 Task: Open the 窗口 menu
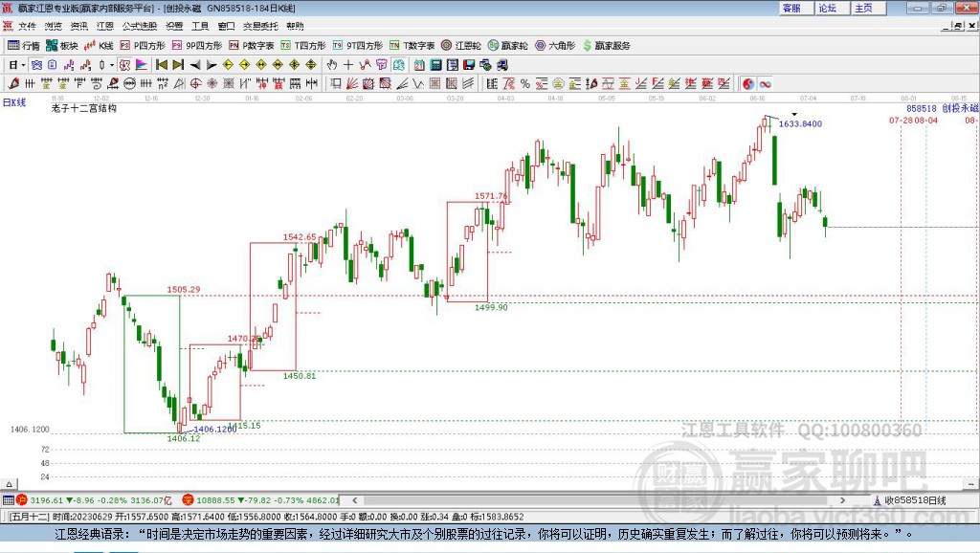[x=226, y=26]
